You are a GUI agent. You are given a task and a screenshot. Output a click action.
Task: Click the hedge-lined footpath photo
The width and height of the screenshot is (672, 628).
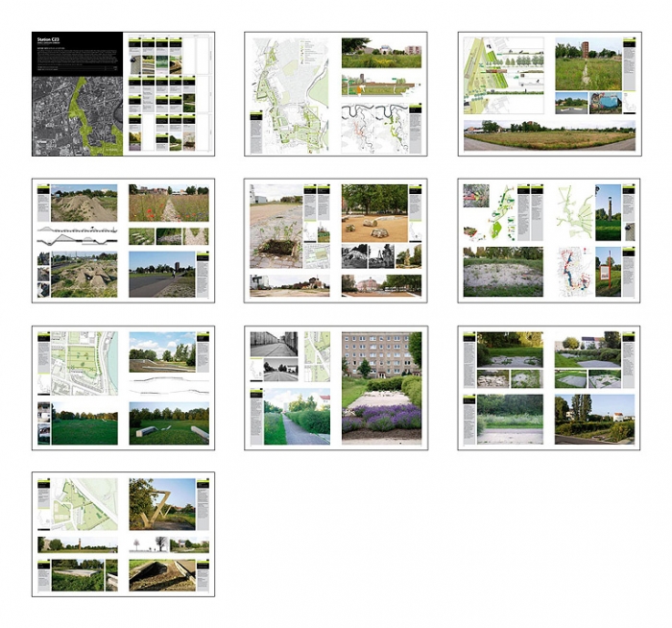click(x=297, y=416)
